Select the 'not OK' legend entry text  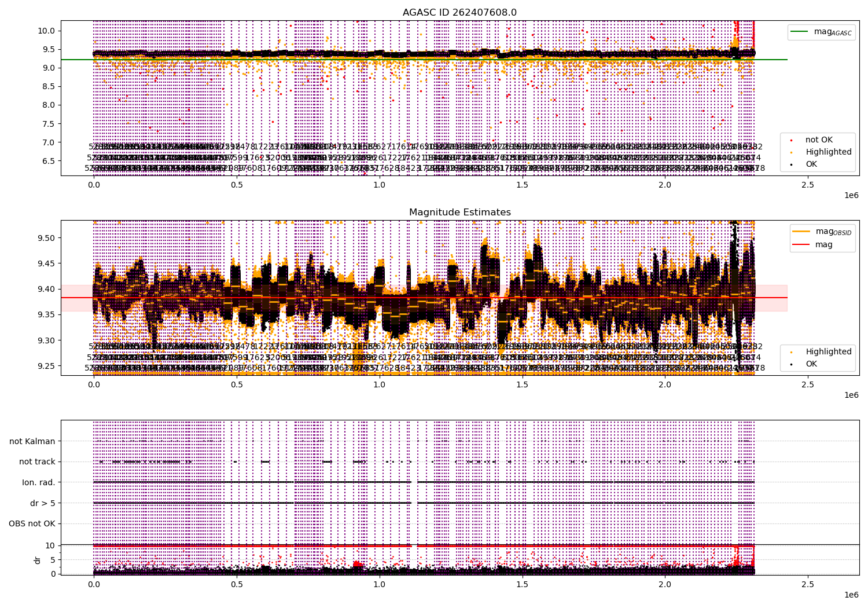coord(819,140)
